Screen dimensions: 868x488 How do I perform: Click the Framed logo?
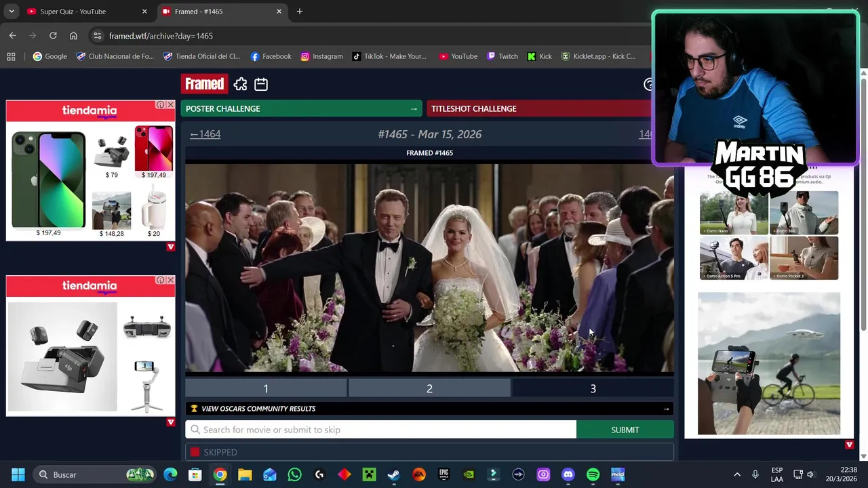[x=204, y=84]
